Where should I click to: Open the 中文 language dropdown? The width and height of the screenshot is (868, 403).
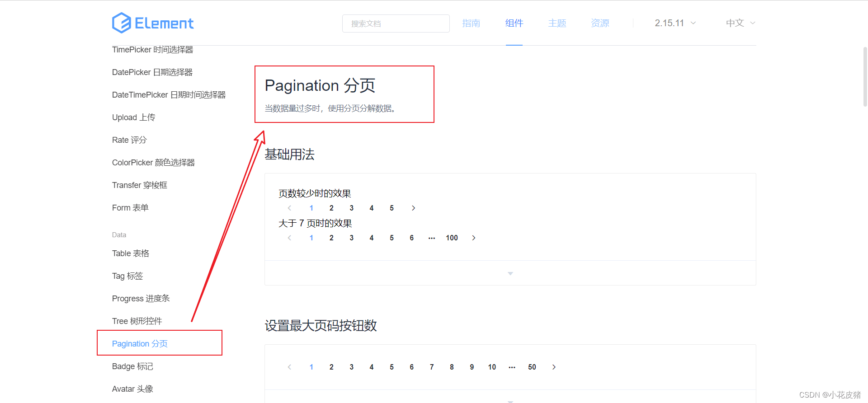click(x=741, y=23)
